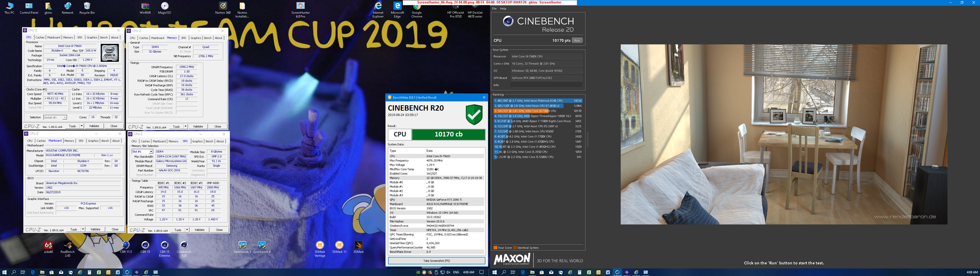
Task: Click Validate in the CPU-Z SPD window
Action: (x=200, y=230)
